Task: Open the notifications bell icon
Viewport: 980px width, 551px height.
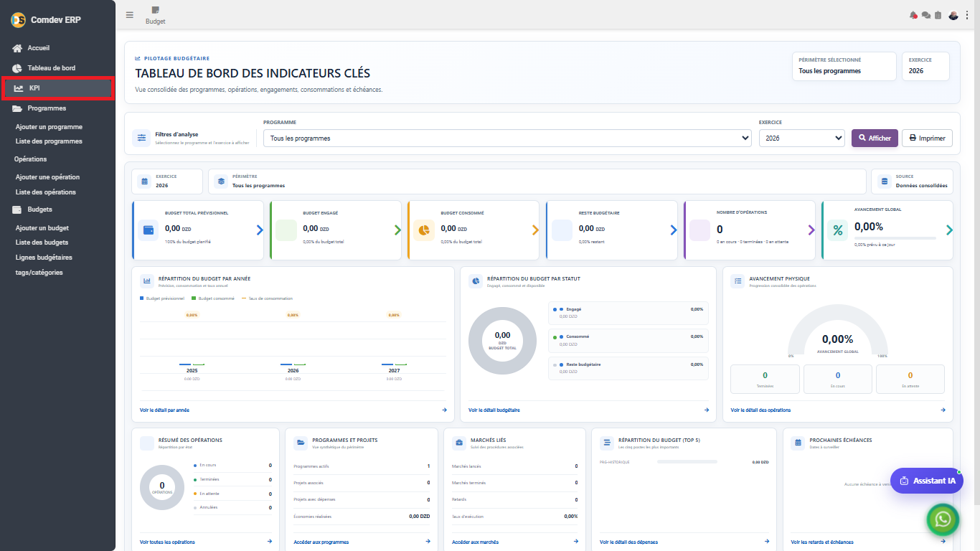Action: click(x=913, y=15)
